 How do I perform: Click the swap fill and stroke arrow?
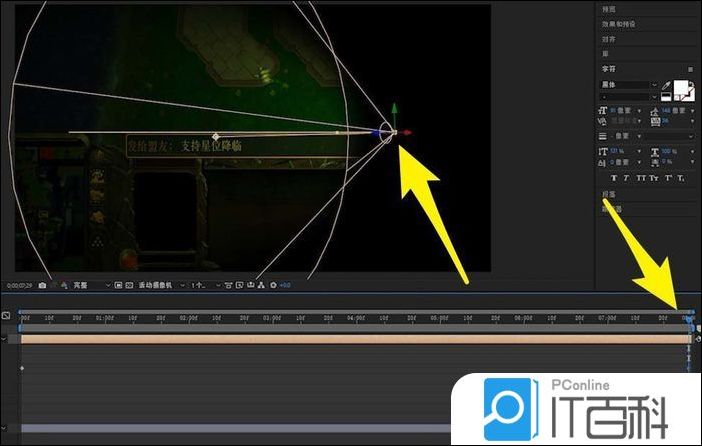[692, 84]
